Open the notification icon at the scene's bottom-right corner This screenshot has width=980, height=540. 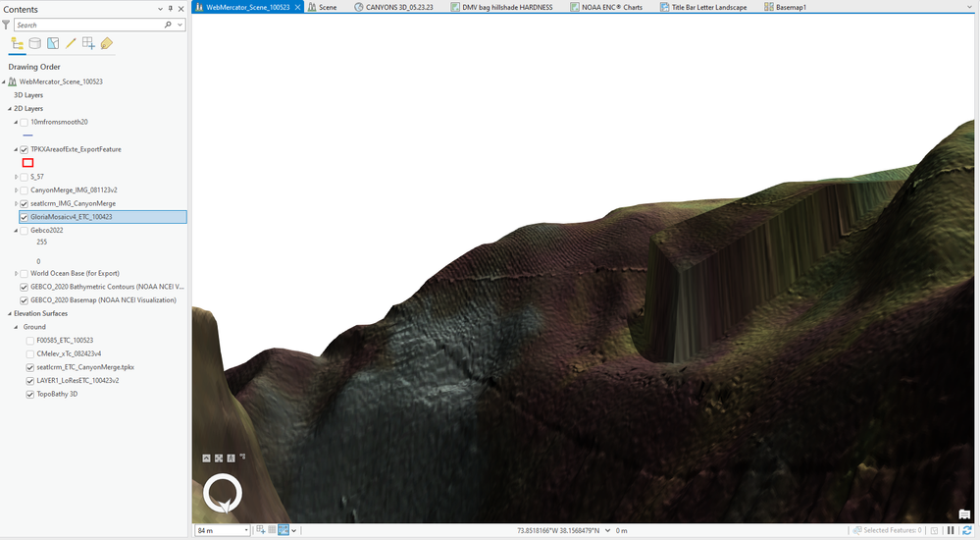[964, 514]
